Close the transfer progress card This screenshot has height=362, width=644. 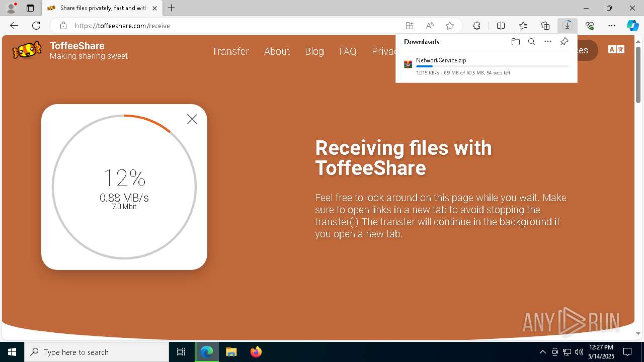pyautogui.click(x=192, y=119)
